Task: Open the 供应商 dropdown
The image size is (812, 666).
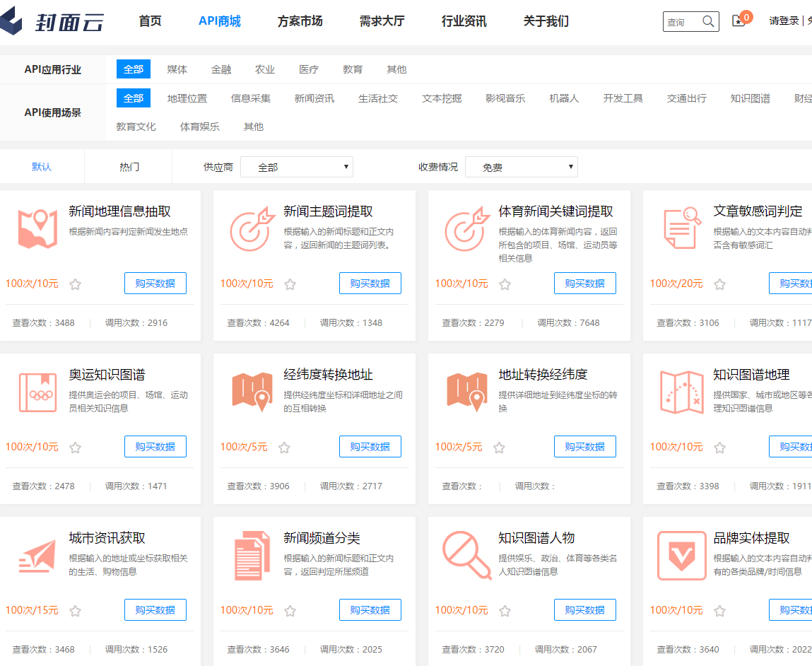Action: (296, 166)
